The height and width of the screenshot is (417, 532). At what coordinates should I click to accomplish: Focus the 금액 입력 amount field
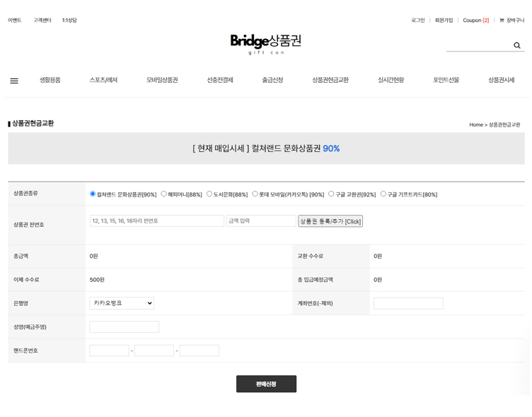click(261, 221)
